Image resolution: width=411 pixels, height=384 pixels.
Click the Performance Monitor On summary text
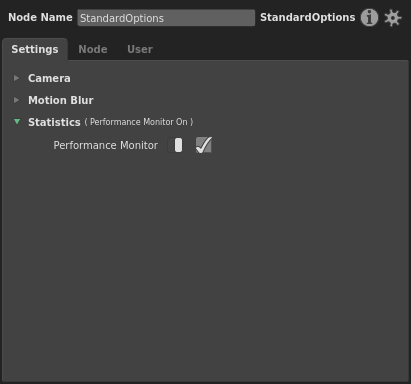point(139,122)
